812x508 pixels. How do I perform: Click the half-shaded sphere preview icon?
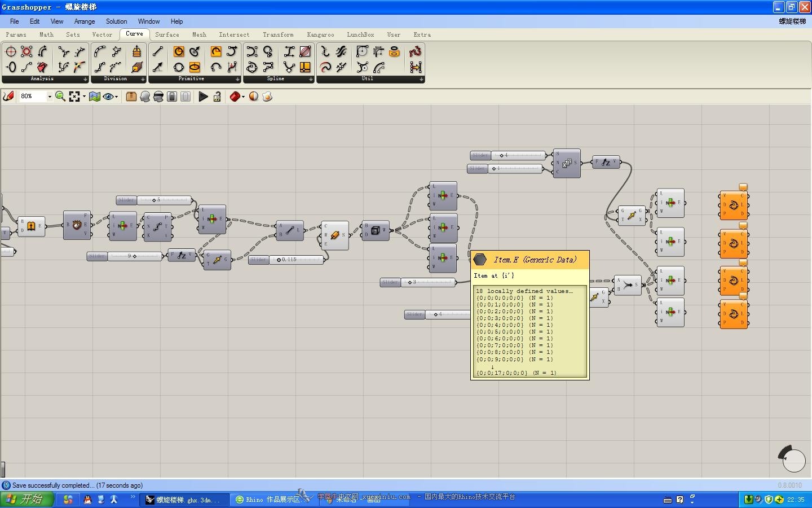[x=254, y=97]
